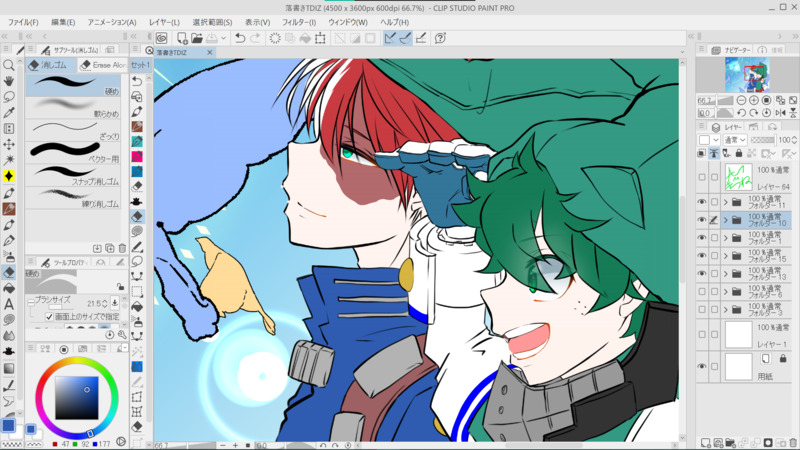Click the Lock layer padlock icon
This screenshot has height=450, width=800.
[x=739, y=153]
